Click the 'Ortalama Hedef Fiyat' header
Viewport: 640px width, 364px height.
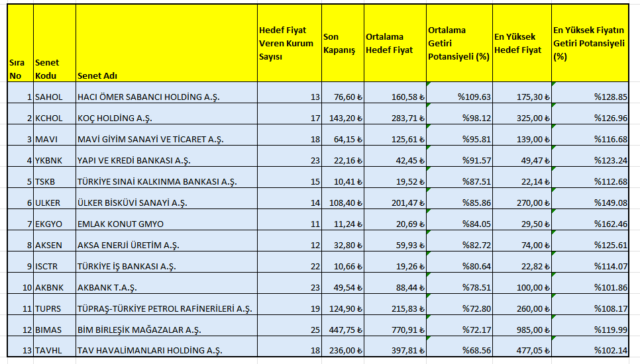[x=395, y=43]
